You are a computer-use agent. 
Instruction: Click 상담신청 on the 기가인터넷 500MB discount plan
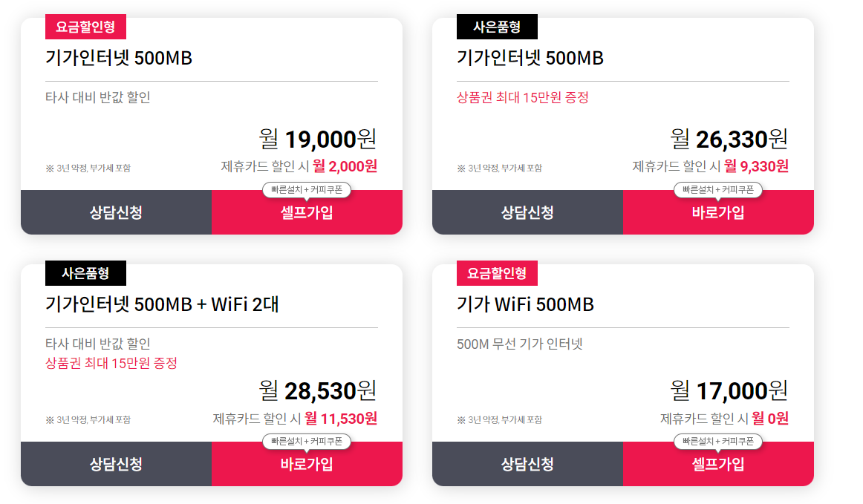coord(115,213)
